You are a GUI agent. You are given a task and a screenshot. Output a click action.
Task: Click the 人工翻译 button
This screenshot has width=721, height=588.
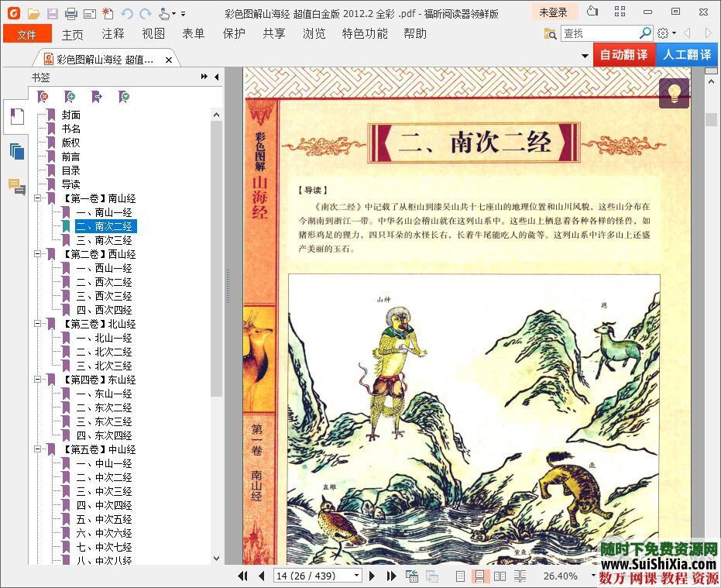click(x=688, y=55)
